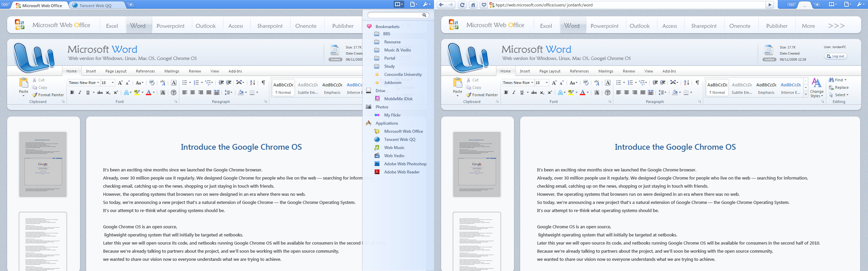
Task: Toggle Superscript in the left-hand window
Action: [116, 92]
